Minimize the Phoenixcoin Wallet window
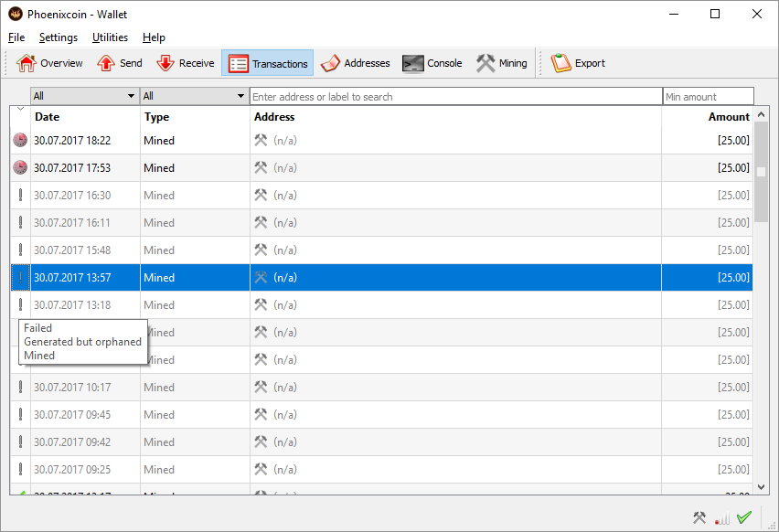The width and height of the screenshot is (779, 532). point(674,14)
